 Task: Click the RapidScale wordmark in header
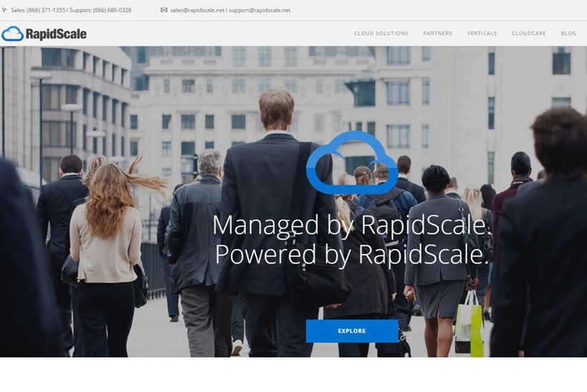[x=56, y=34]
